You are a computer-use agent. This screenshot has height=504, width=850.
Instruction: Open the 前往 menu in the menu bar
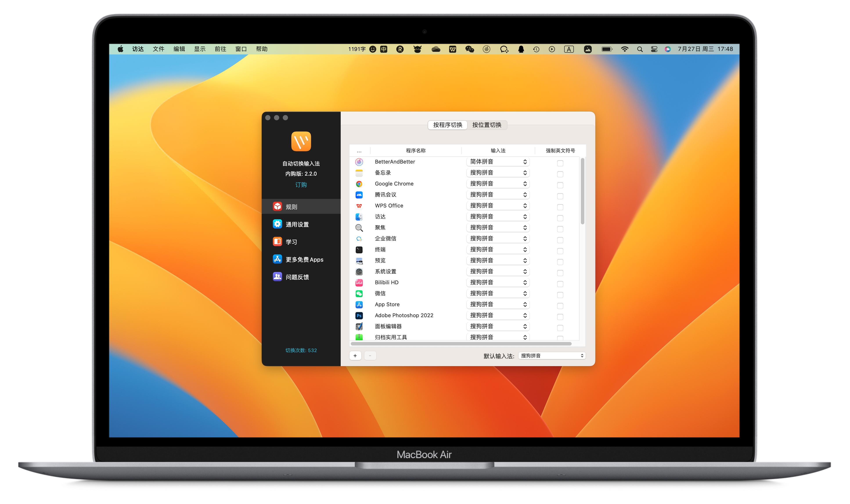click(x=221, y=49)
